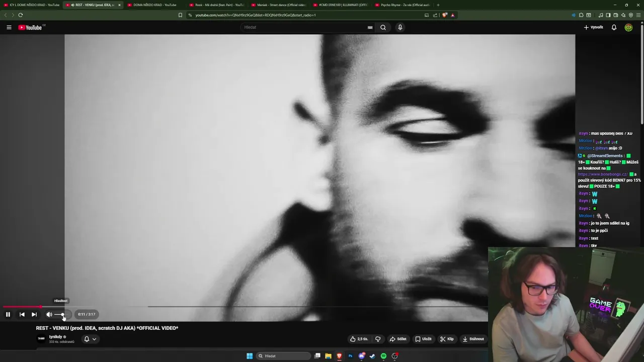Open Task View on the taskbar

point(317,356)
